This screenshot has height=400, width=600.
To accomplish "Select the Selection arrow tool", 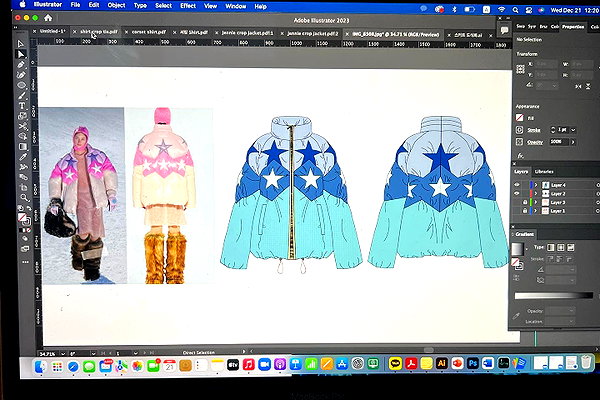I will pyautogui.click(x=21, y=44).
